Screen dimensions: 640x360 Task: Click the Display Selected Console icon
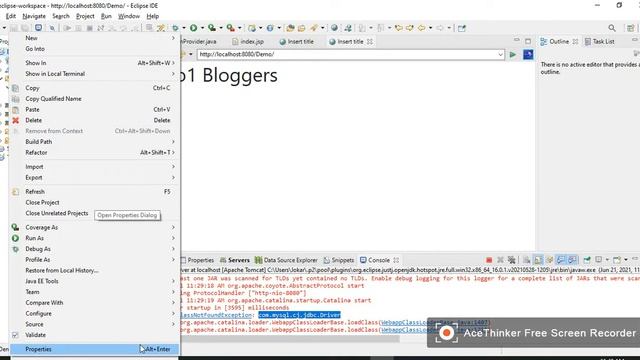(598, 260)
